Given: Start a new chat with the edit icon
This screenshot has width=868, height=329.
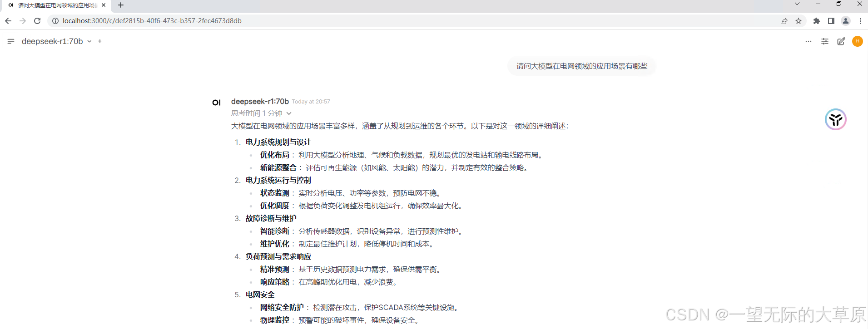Looking at the screenshot, I should pyautogui.click(x=841, y=41).
